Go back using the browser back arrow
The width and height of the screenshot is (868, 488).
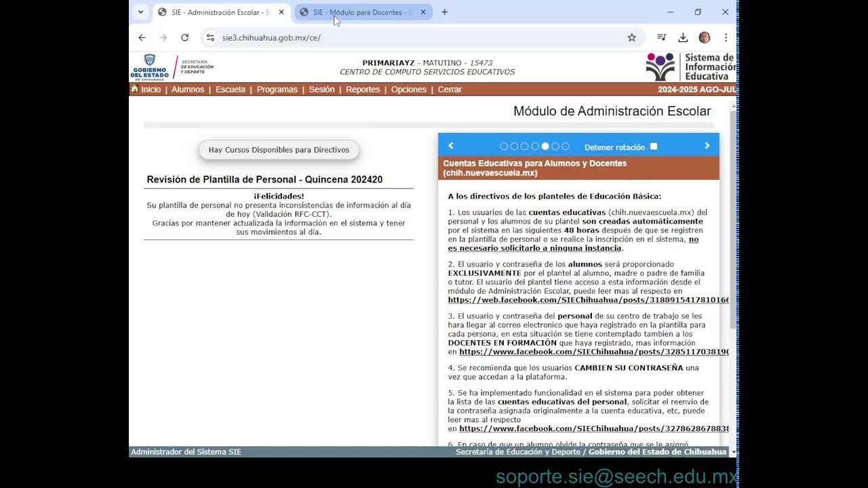(x=142, y=38)
